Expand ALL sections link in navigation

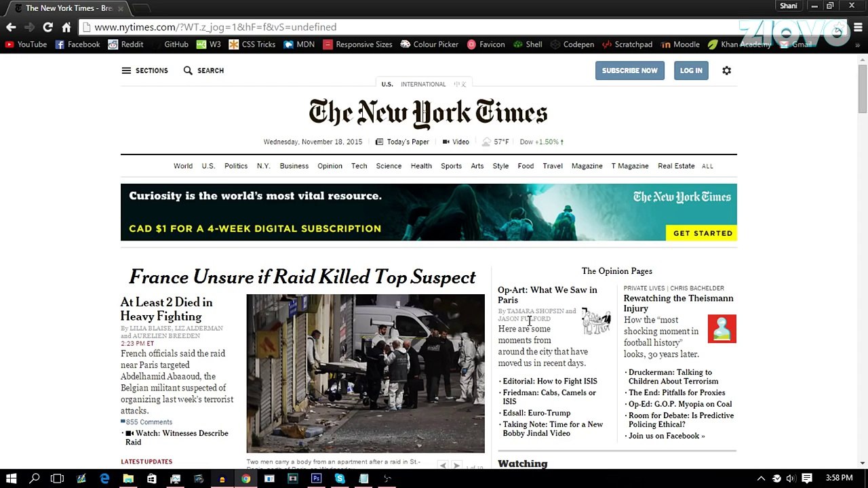coord(707,166)
